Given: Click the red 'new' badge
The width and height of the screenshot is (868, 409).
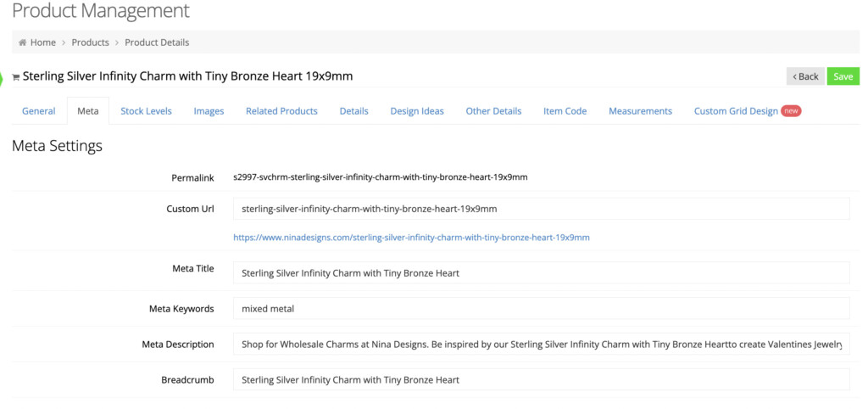Looking at the screenshot, I should pos(791,111).
